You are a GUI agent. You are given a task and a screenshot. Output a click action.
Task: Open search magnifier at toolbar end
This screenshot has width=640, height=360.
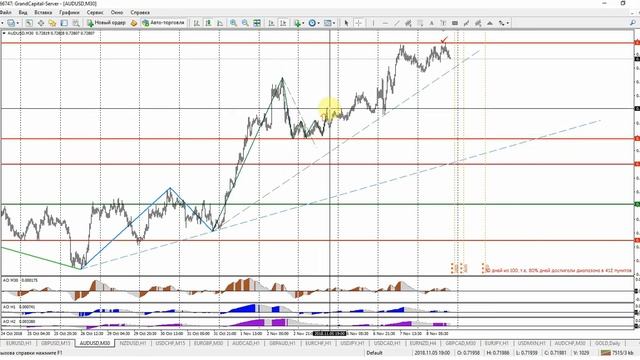coord(633,23)
